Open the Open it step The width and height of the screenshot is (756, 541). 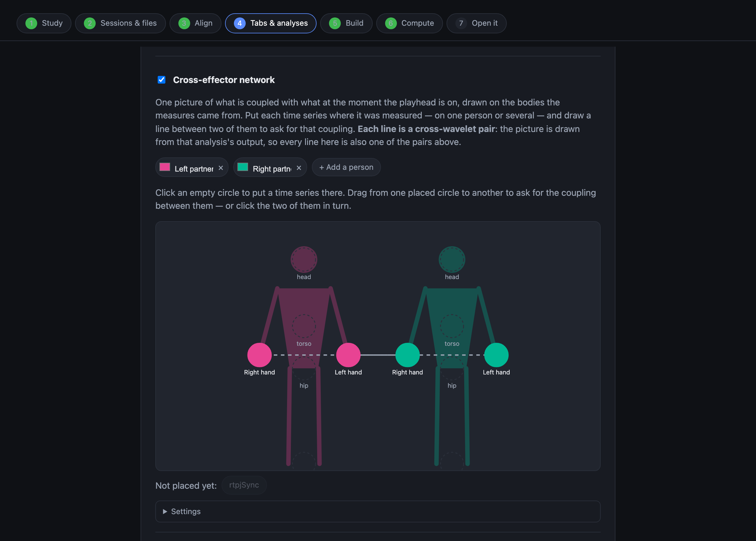pos(476,23)
